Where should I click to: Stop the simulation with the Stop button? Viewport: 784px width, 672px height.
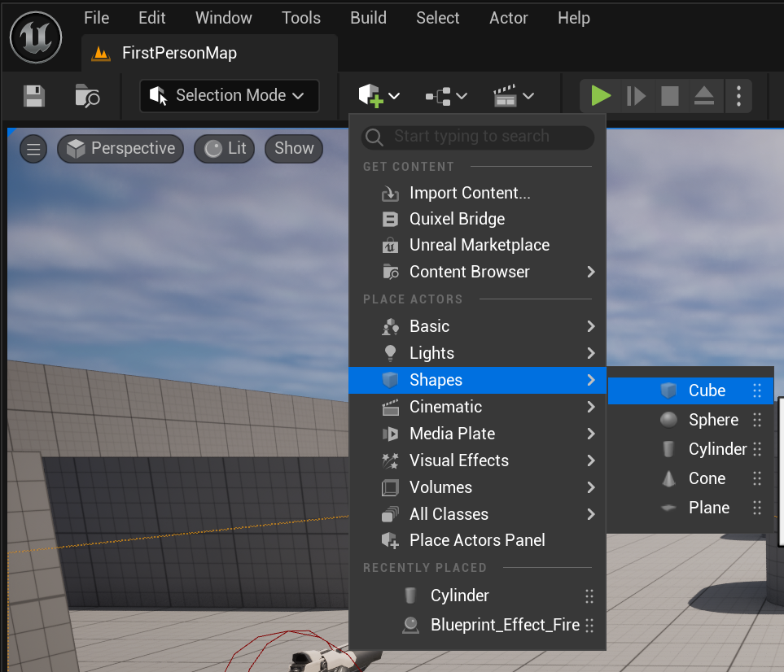pos(669,96)
